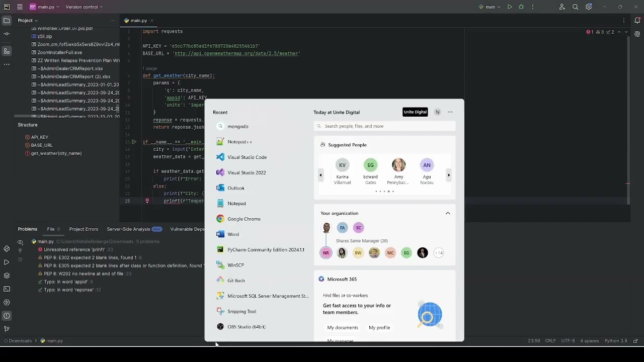
Task: Open the Terminal tool window icon
Action: pos(7,289)
